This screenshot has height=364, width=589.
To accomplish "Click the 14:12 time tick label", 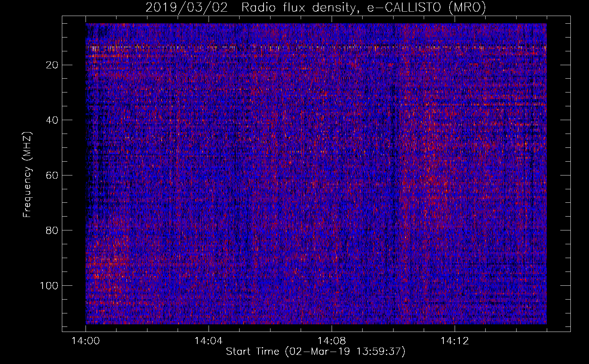I will pyautogui.click(x=455, y=341).
